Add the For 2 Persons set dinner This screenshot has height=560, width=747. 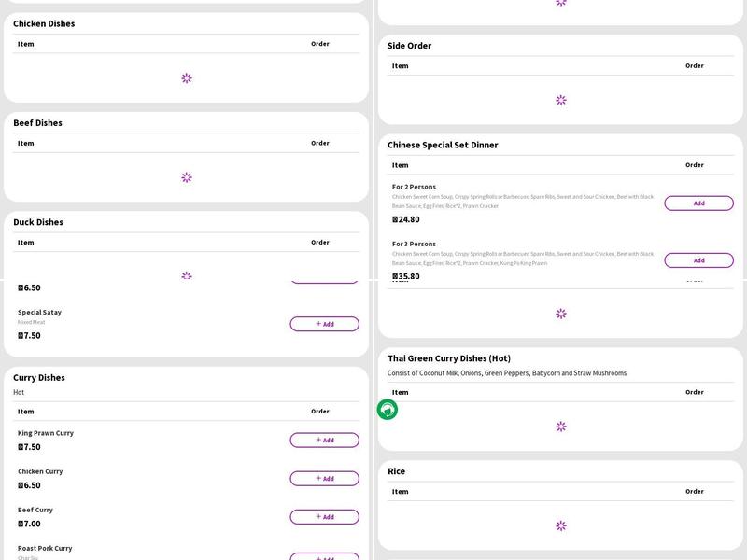pyautogui.click(x=698, y=203)
